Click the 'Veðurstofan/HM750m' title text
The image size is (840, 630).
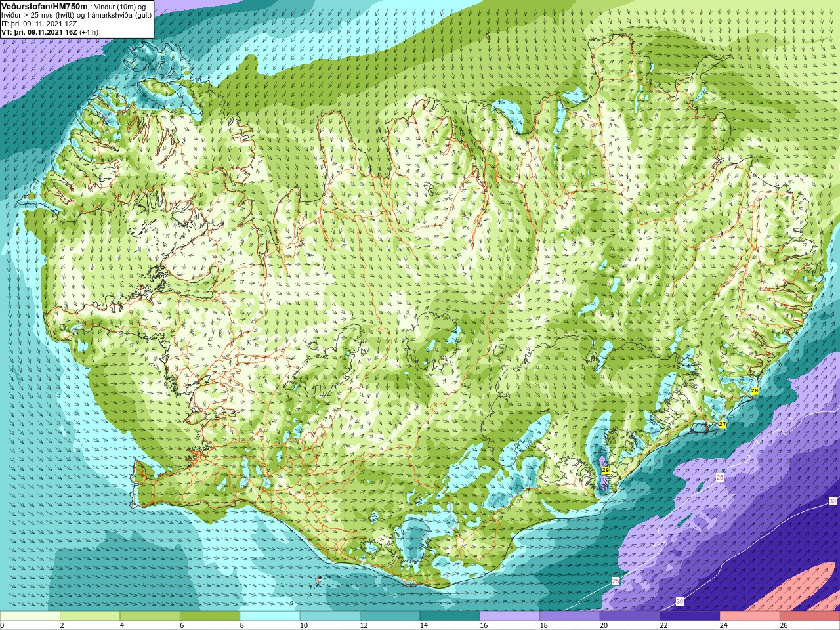[45, 6]
